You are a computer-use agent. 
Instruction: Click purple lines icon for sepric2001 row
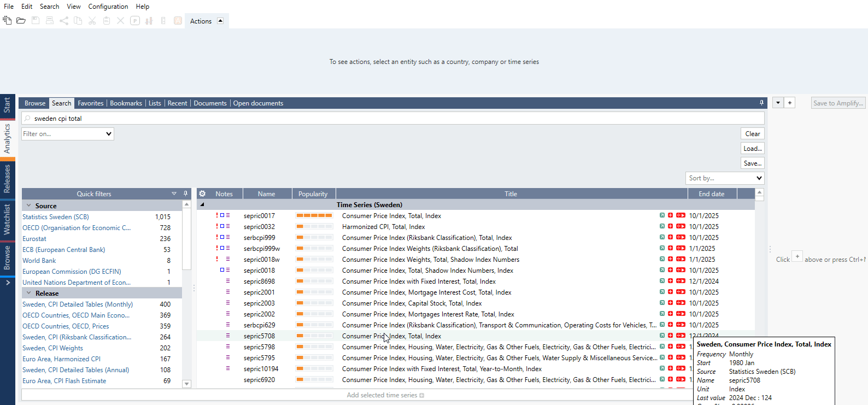pyautogui.click(x=228, y=292)
